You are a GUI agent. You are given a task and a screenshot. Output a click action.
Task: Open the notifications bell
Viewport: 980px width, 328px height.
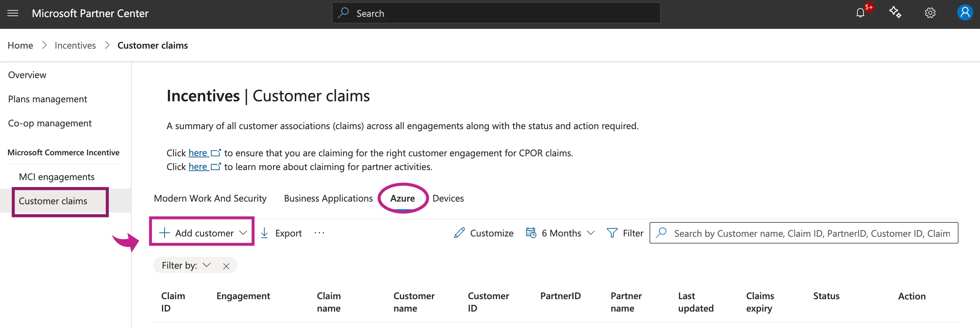pos(860,13)
